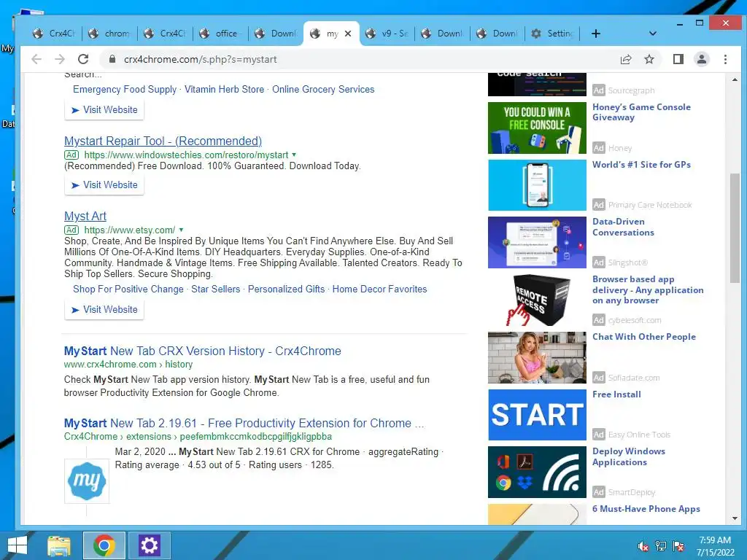Visit Website under Emergency Food Supply links
747x560 pixels.
[104, 109]
